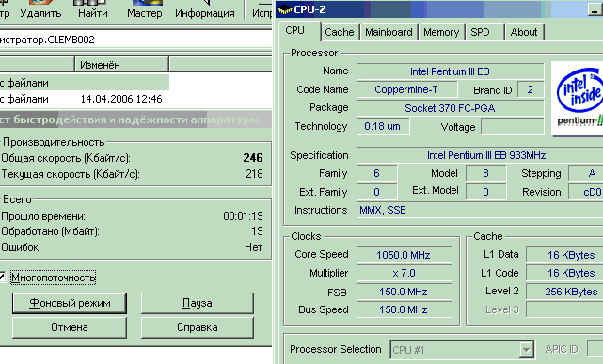This screenshot has width=603, height=364.
Task: Select the row dated 14.04.2006 12:46
Action: 135,99
